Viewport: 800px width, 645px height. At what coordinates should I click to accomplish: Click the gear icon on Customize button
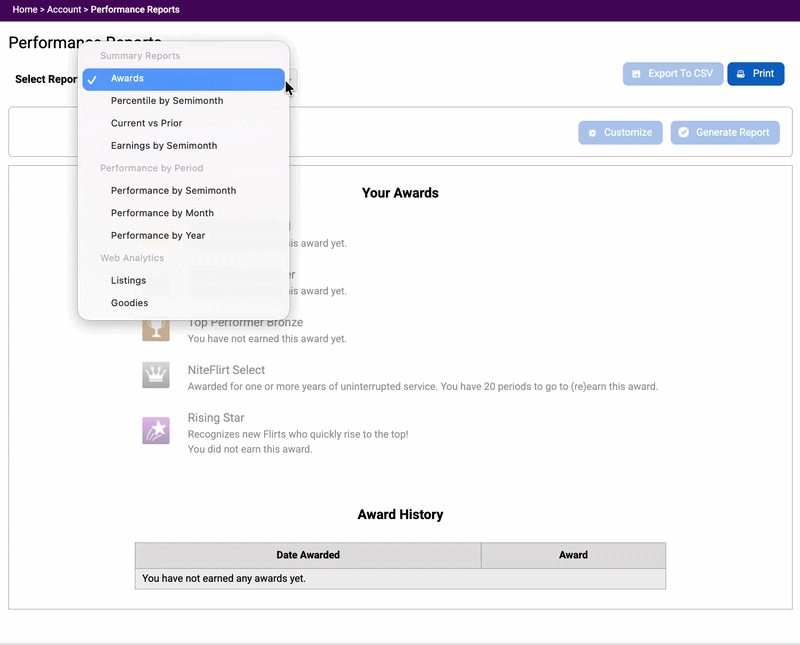[592, 133]
